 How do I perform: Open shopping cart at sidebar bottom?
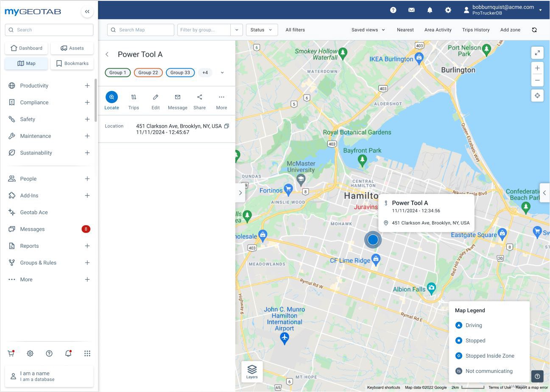pyautogui.click(x=11, y=353)
